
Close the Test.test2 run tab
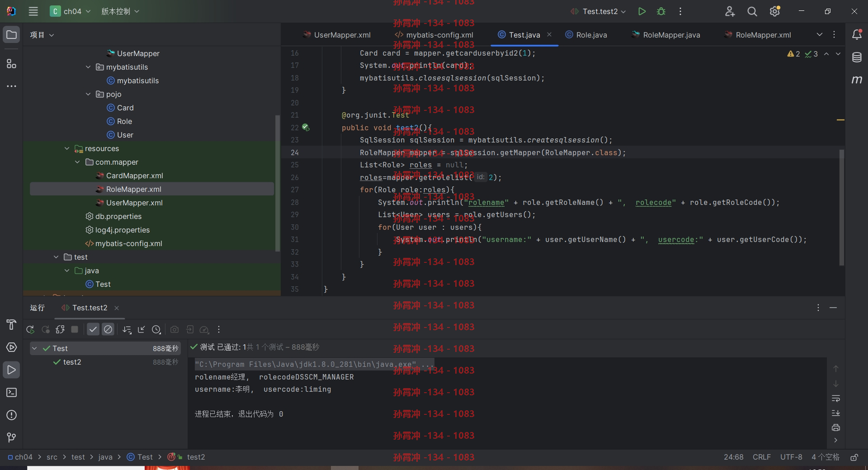117,308
